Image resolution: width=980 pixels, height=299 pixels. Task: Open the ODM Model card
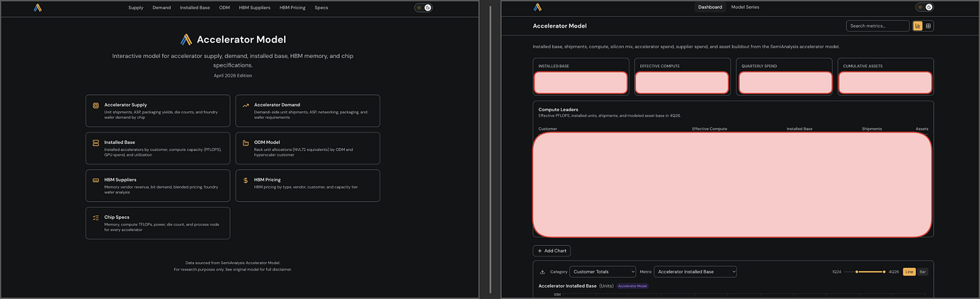tap(308, 148)
